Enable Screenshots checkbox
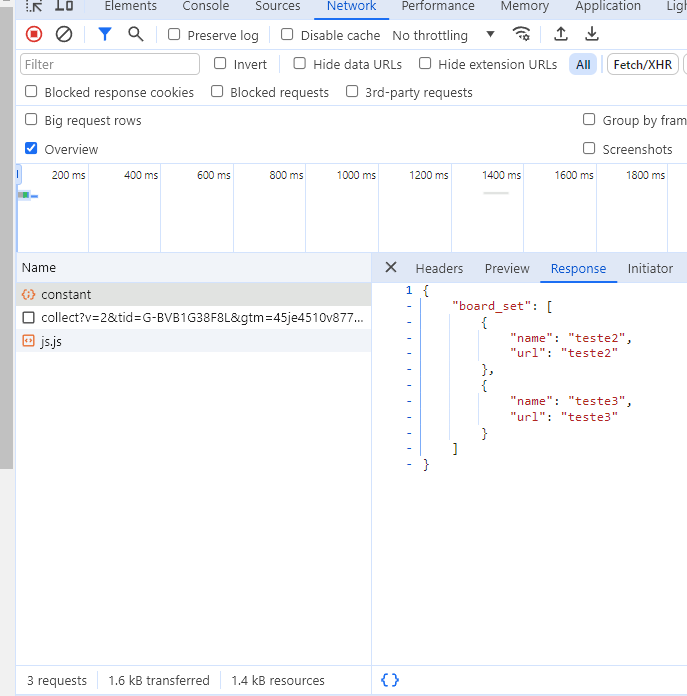The image size is (687, 696). [589, 148]
